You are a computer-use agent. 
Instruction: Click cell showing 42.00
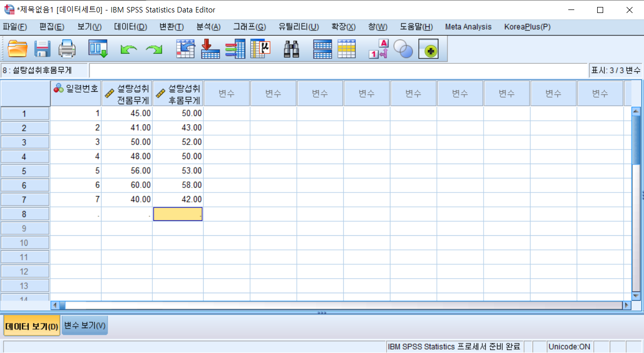click(x=178, y=199)
